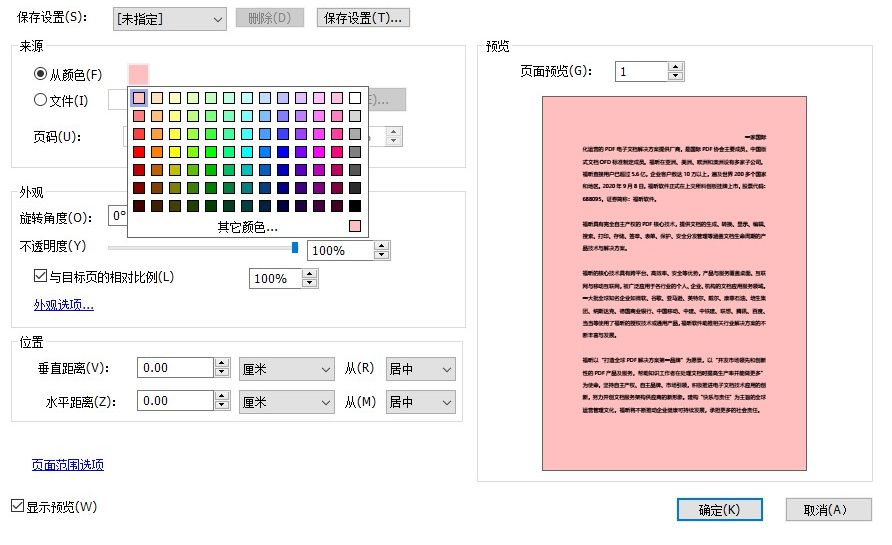
Task: Open the 从(M) 居中 dropdown
Action: (x=420, y=402)
